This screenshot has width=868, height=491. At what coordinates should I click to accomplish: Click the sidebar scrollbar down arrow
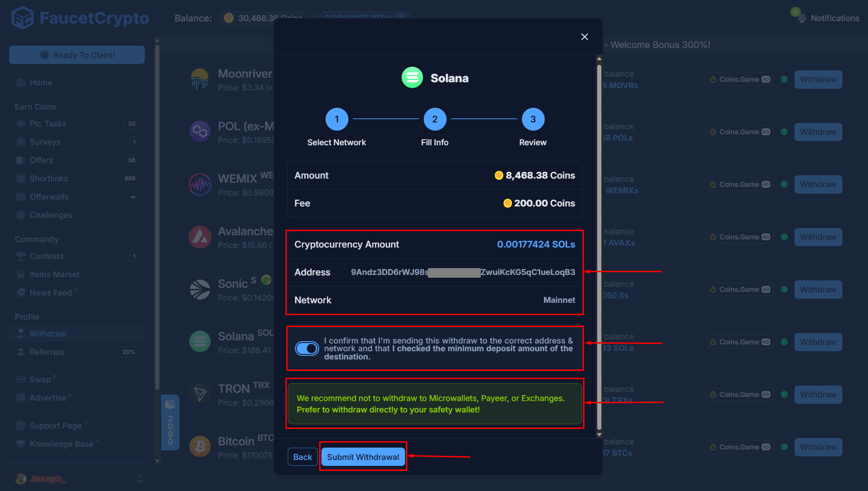click(x=157, y=461)
